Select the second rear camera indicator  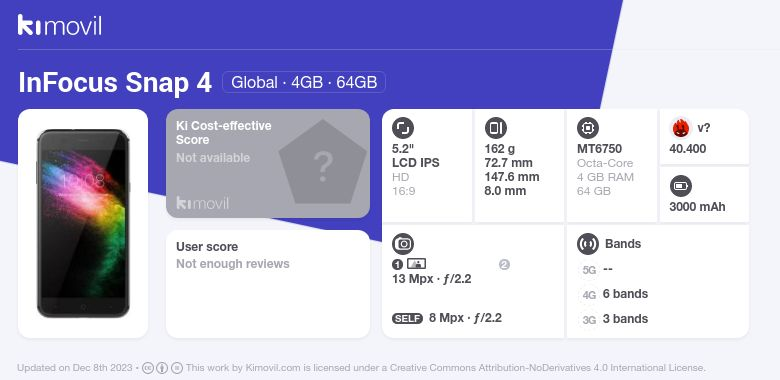[504, 265]
